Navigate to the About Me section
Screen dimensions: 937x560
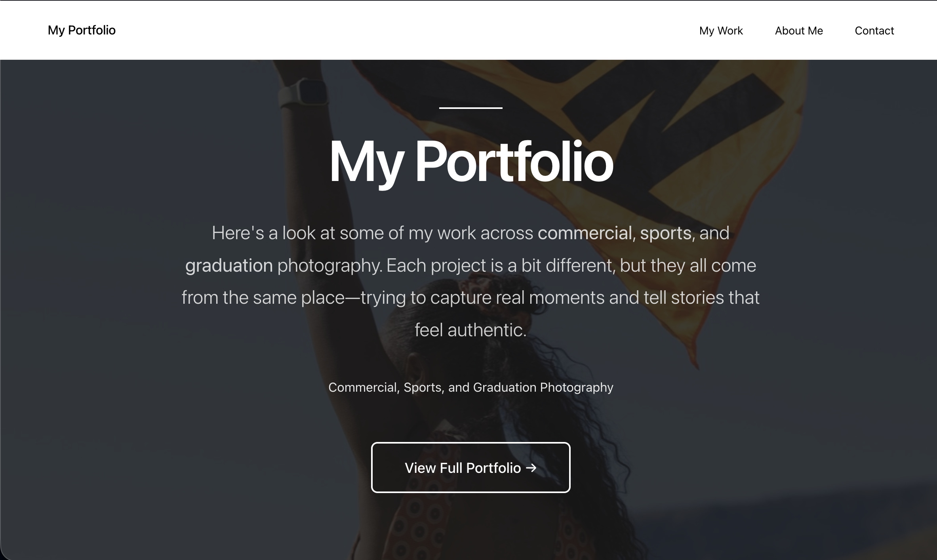(798, 31)
